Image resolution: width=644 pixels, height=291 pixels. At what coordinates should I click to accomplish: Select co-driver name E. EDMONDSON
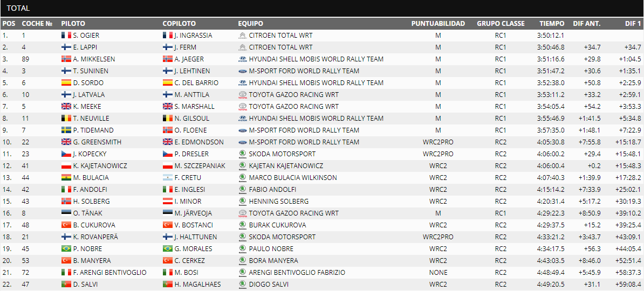click(x=199, y=142)
